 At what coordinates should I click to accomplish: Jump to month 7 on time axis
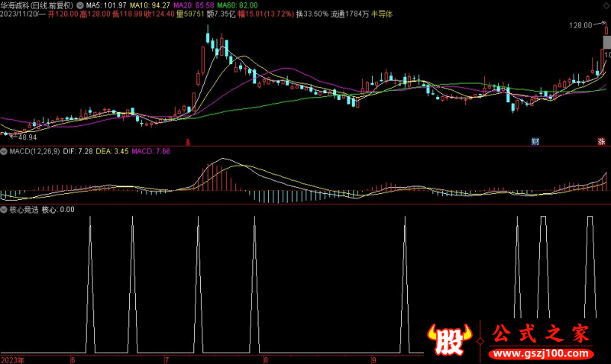[166, 360]
